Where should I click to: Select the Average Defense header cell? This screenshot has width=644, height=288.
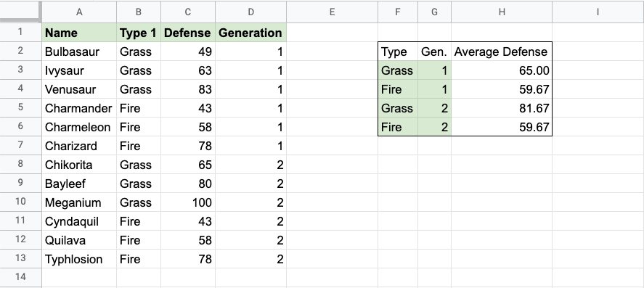(x=502, y=52)
